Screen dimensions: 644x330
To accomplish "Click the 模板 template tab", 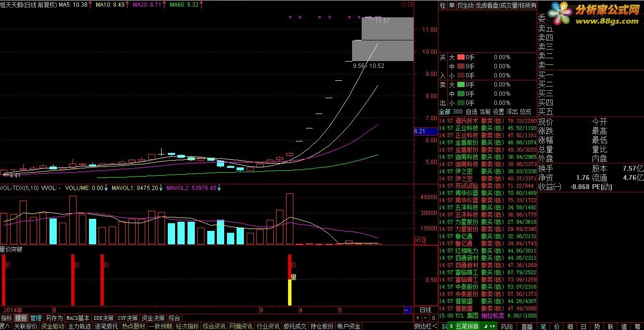I will [x=21, y=318].
